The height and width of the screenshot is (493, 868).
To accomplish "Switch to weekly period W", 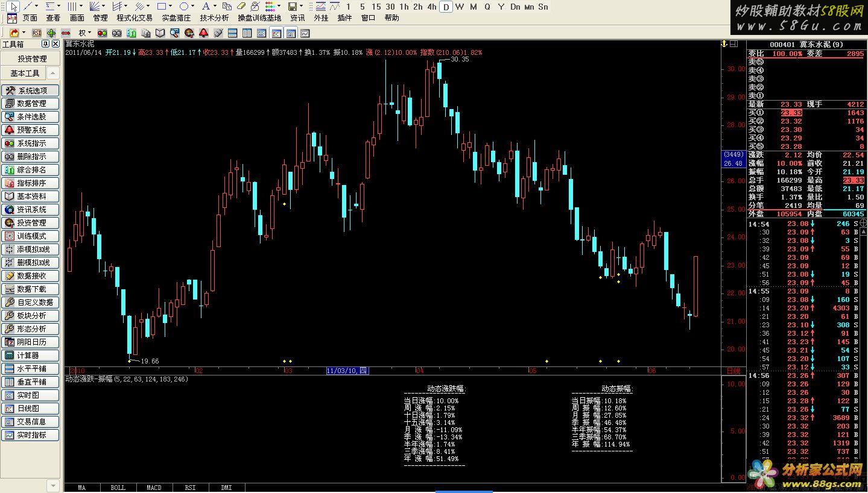I will [x=460, y=7].
